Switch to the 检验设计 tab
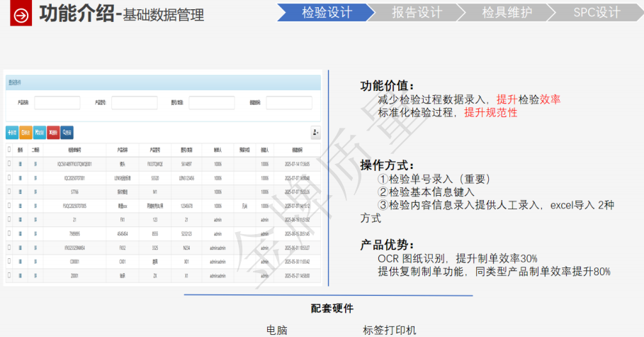 click(x=327, y=13)
